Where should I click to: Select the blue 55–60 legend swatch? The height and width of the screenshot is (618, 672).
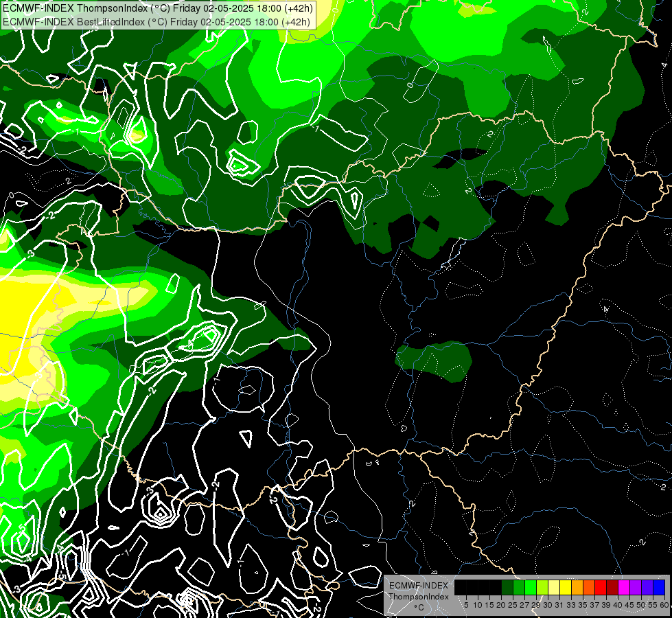click(659, 587)
